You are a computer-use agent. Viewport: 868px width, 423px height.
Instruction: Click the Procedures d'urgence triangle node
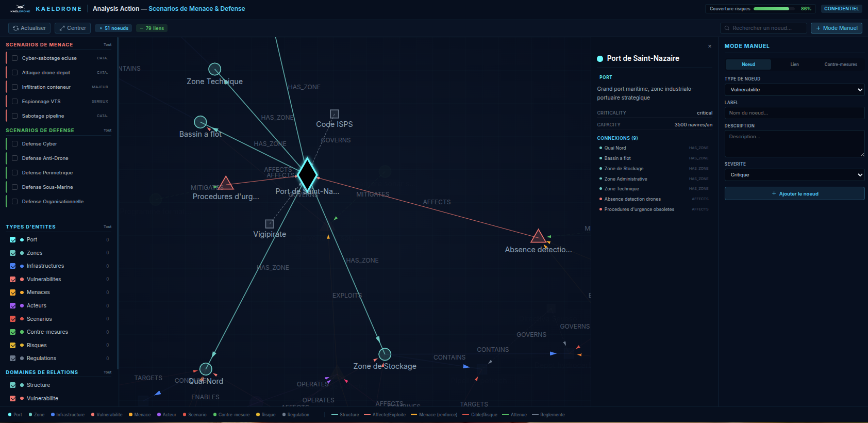pyautogui.click(x=226, y=183)
